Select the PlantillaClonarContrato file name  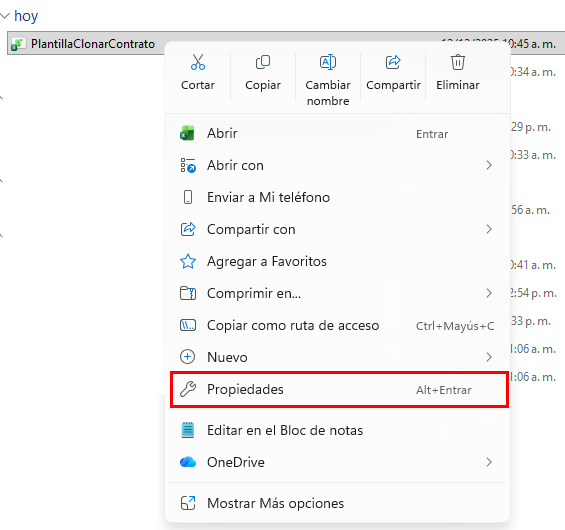pyautogui.click(x=93, y=44)
